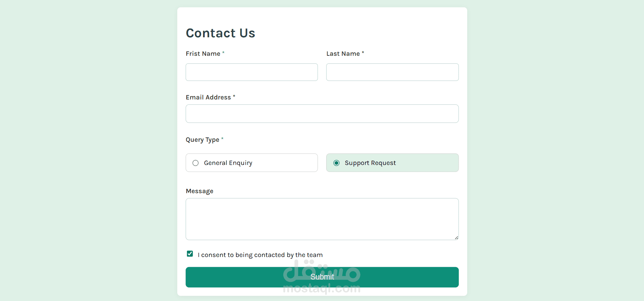Viewport: 644px width, 301px height.
Task: Click the Frist Name required asterisk
Action: pyautogui.click(x=223, y=53)
